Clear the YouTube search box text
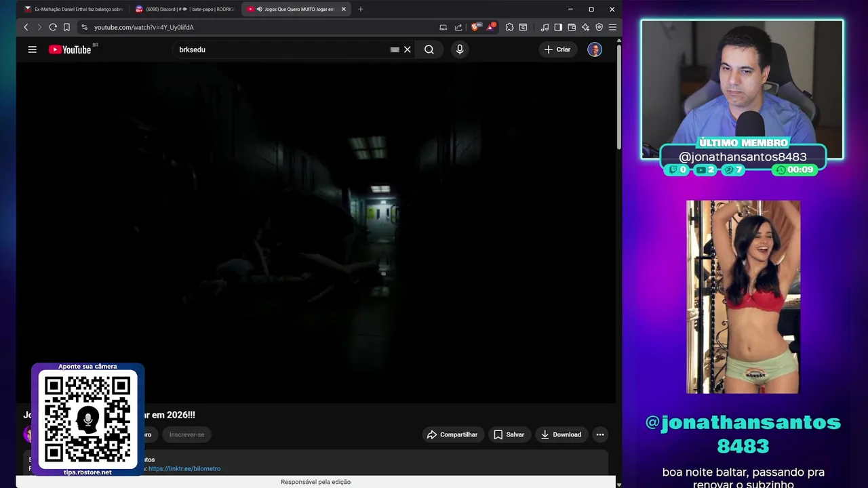 (x=408, y=49)
